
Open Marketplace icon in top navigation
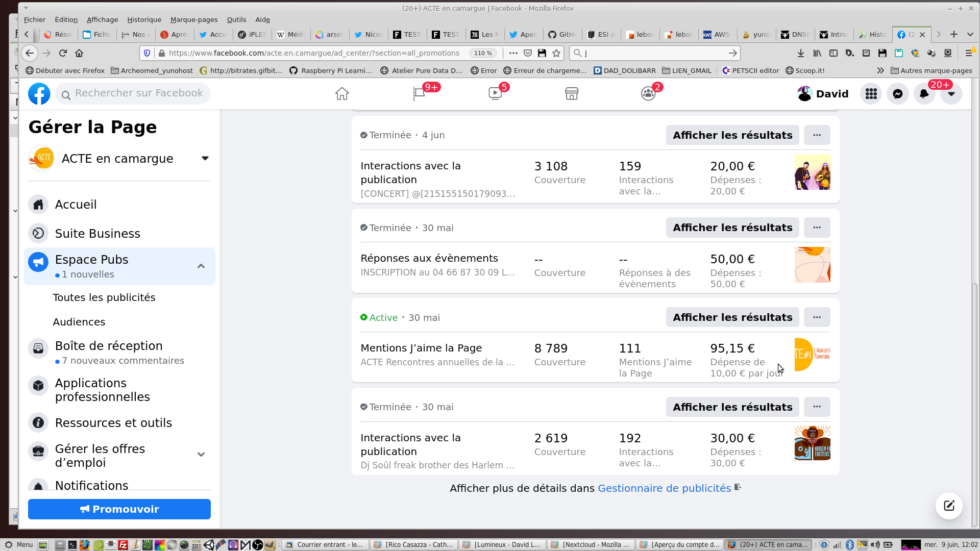click(572, 94)
